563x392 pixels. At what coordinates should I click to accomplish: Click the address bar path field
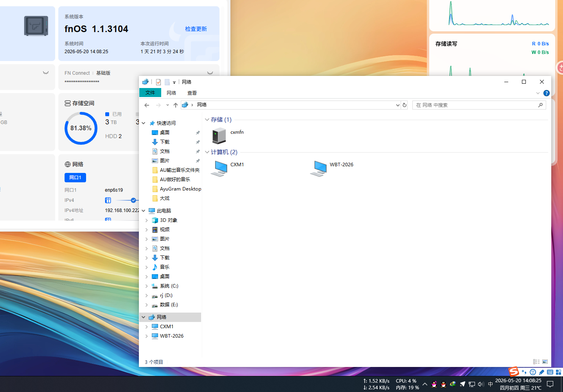coord(291,105)
